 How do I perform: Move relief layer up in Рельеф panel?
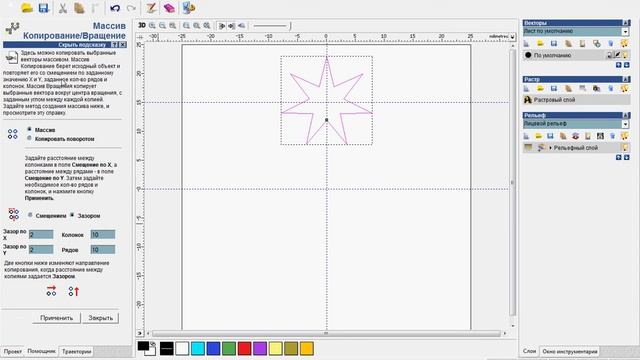[618, 157]
